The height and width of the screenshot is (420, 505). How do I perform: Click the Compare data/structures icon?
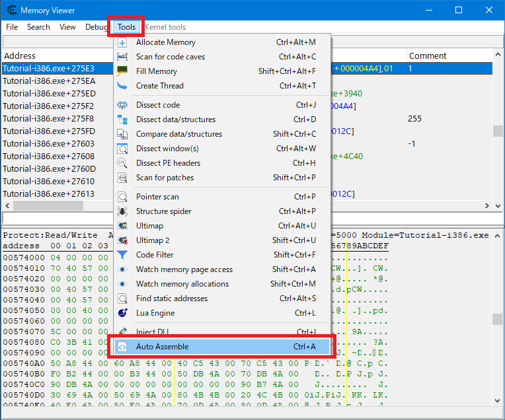click(122, 134)
